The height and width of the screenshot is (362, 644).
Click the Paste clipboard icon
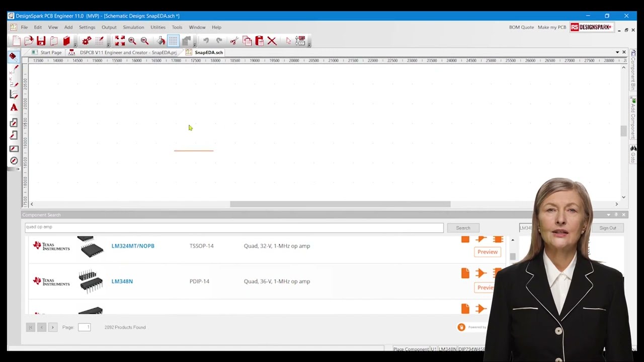260,41
